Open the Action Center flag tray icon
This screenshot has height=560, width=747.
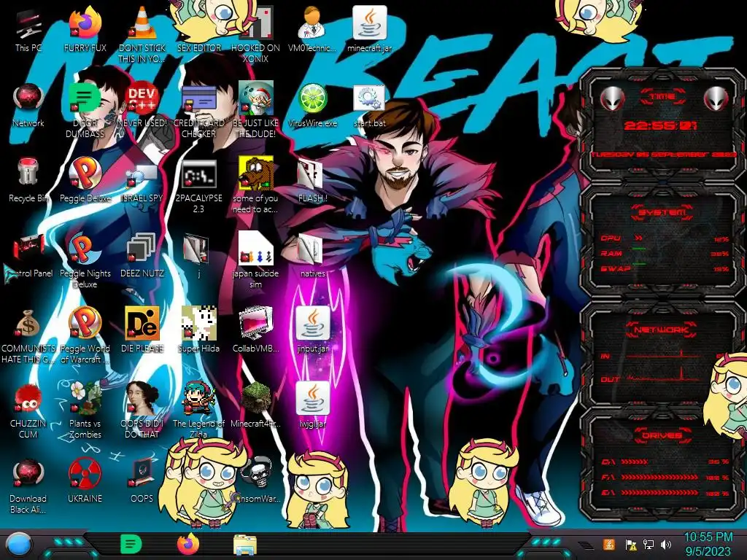coord(631,545)
